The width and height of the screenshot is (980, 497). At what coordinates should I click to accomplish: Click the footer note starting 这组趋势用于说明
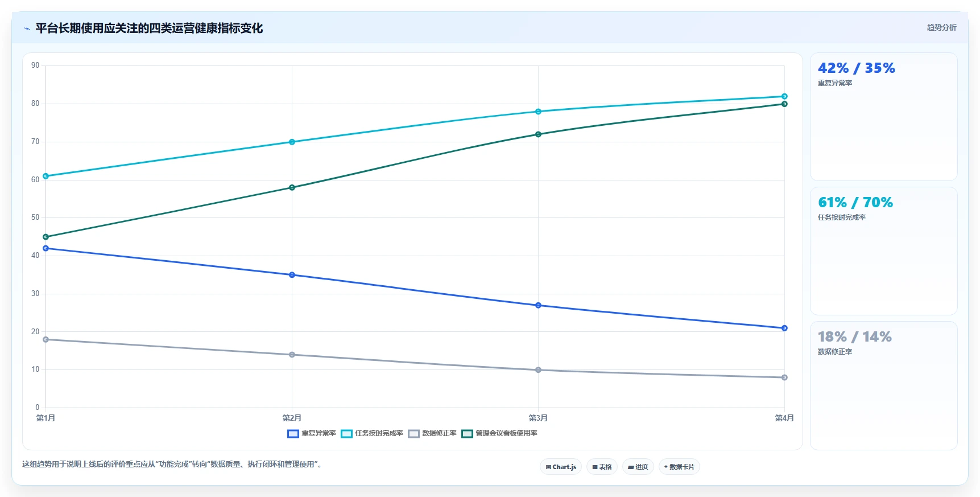point(173,465)
